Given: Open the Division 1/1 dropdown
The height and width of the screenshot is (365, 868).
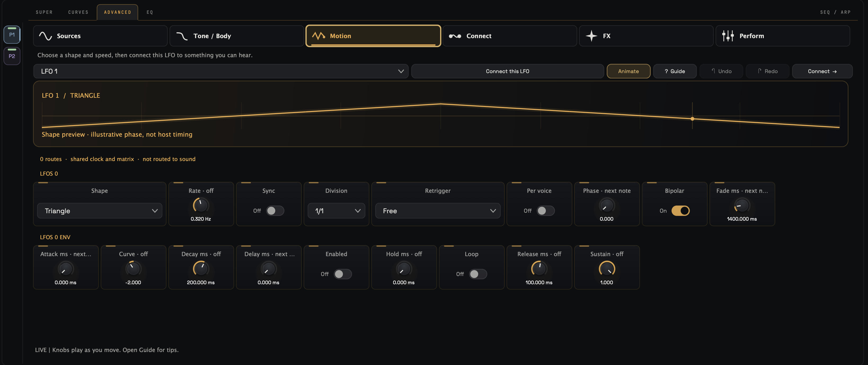Looking at the screenshot, I should coord(336,211).
